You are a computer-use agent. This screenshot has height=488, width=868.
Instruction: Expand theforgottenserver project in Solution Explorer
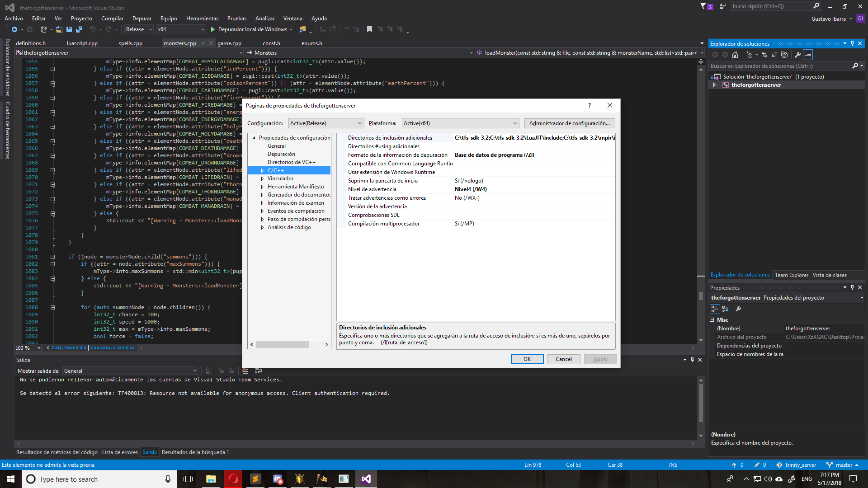(x=714, y=85)
